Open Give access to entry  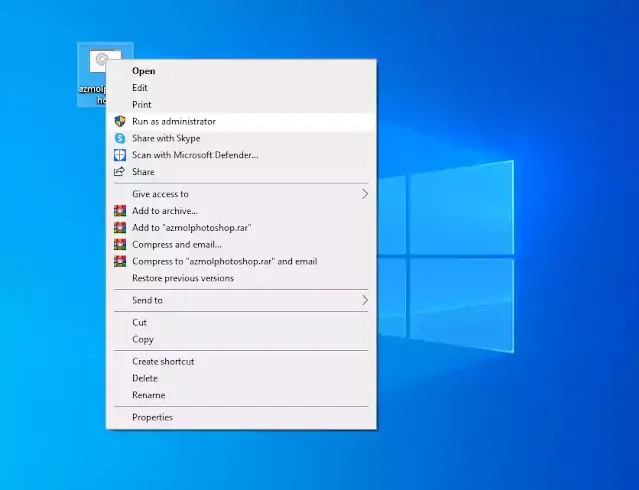point(241,194)
